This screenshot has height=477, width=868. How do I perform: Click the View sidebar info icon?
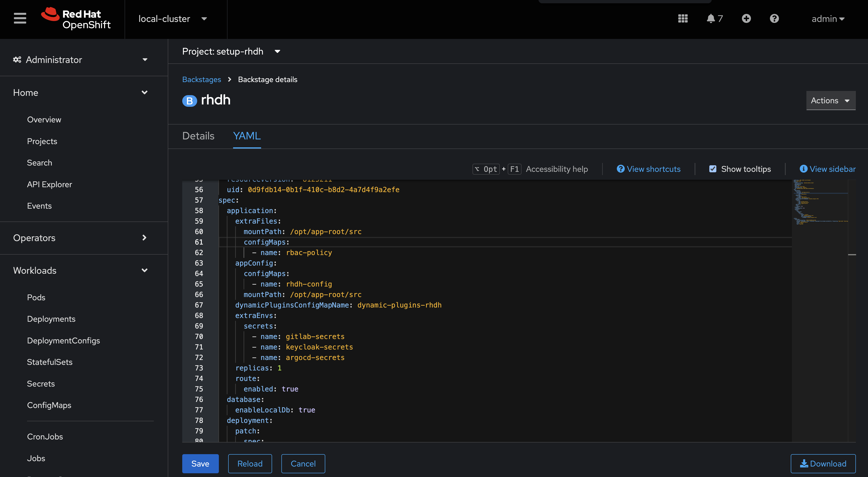[803, 169]
